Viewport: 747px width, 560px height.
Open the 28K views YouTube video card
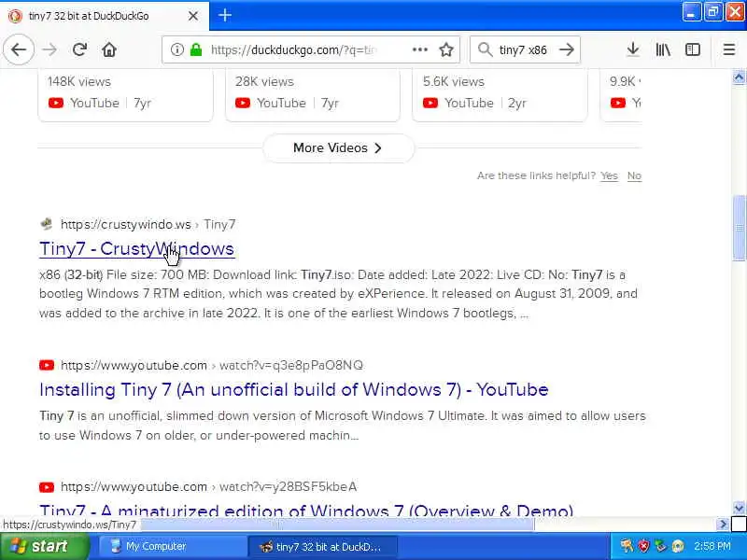pos(313,95)
